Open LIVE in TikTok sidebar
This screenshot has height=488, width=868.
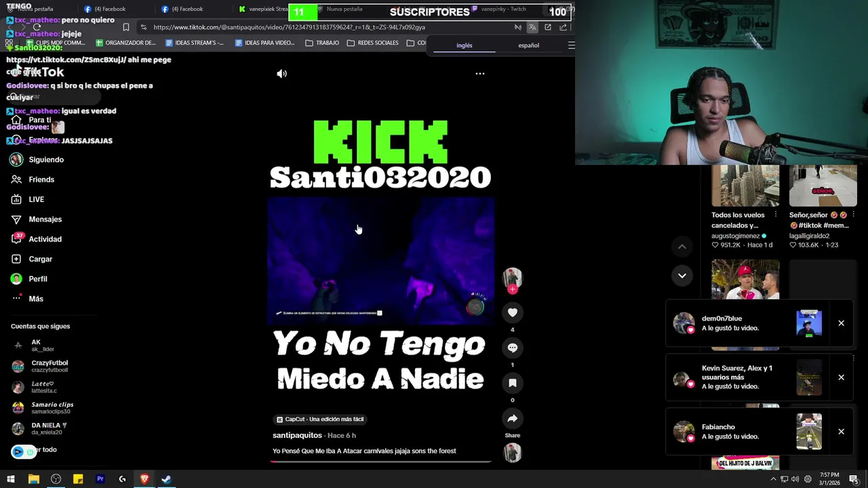28,199
